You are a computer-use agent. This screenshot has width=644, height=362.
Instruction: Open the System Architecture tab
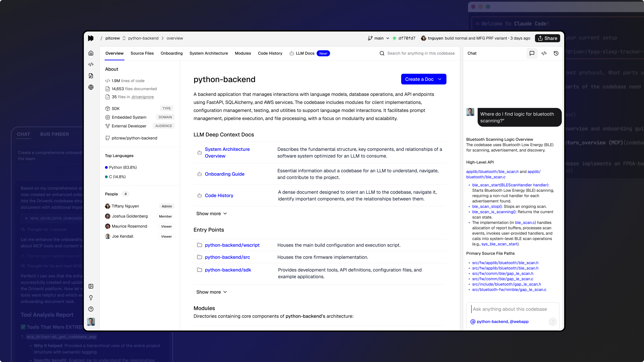208,53
